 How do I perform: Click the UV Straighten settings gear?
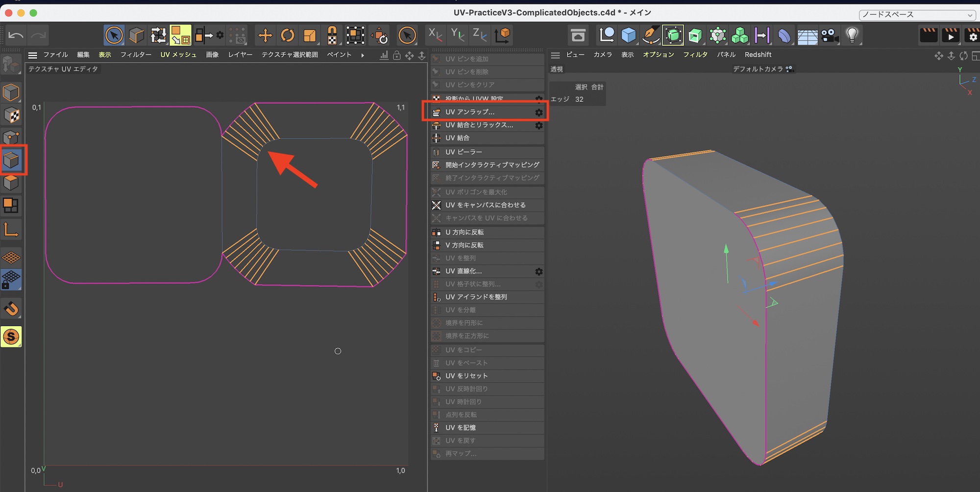tap(539, 272)
